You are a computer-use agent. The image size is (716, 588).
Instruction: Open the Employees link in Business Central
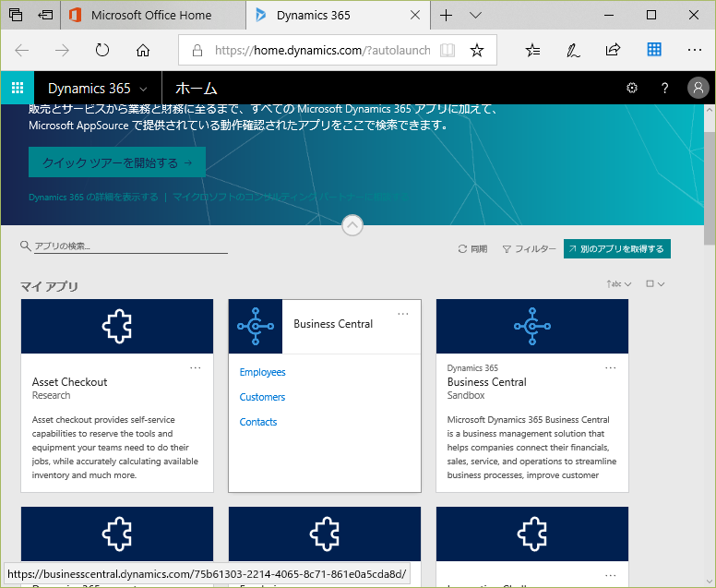263,372
